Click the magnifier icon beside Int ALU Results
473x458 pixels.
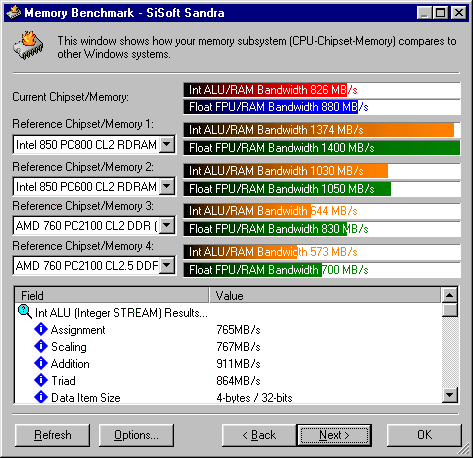(x=25, y=312)
